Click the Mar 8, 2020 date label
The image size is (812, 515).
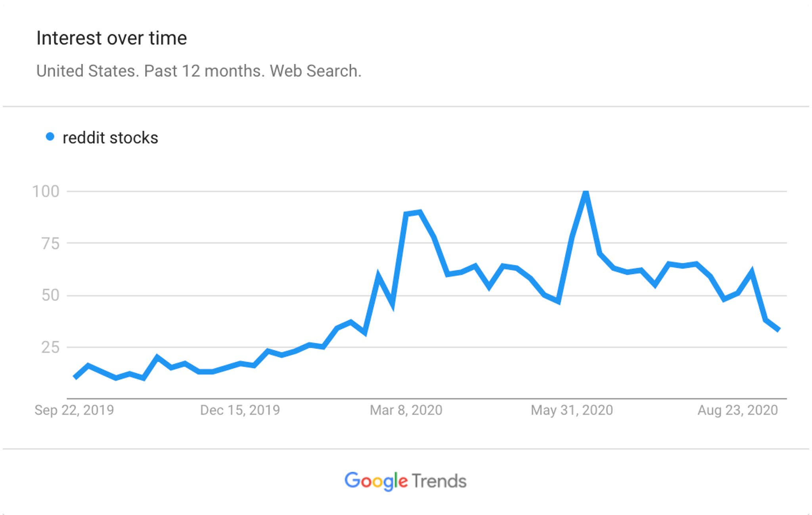(406, 410)
